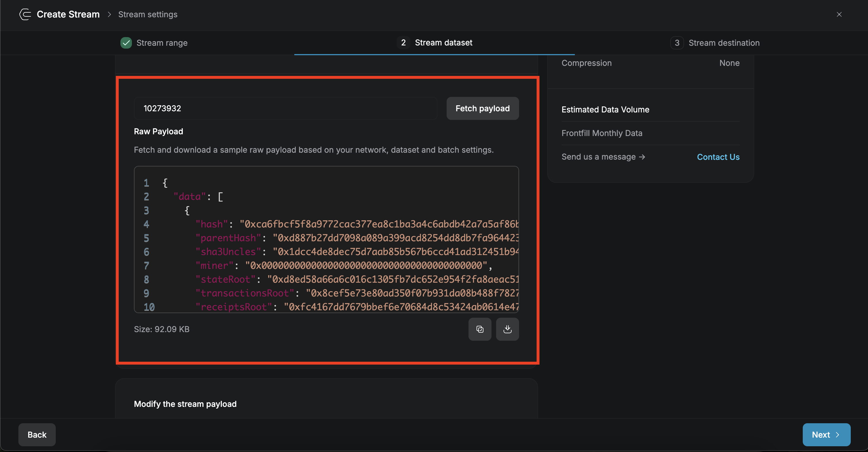Viewport: 868px width, 452px height.
Task: Click the numbered badge for step 2
Action: tap(403, 43)
